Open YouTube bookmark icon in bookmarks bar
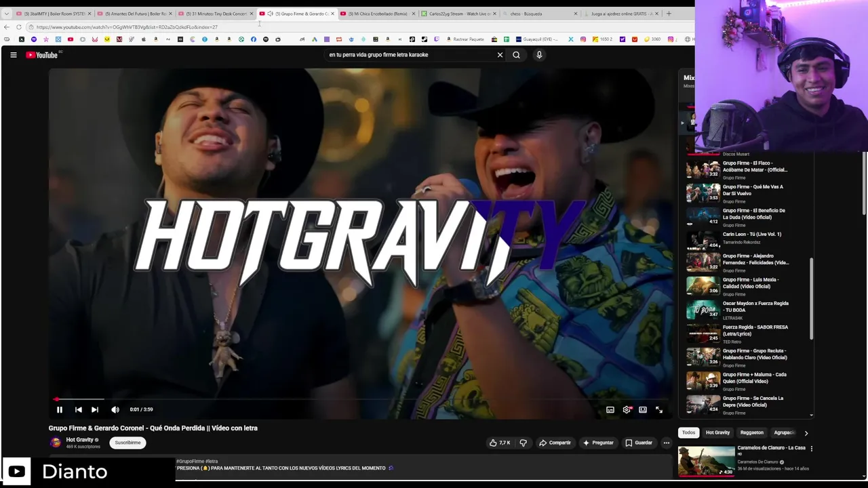The width and height of the screenshot is (868, 488). point(70,39)
